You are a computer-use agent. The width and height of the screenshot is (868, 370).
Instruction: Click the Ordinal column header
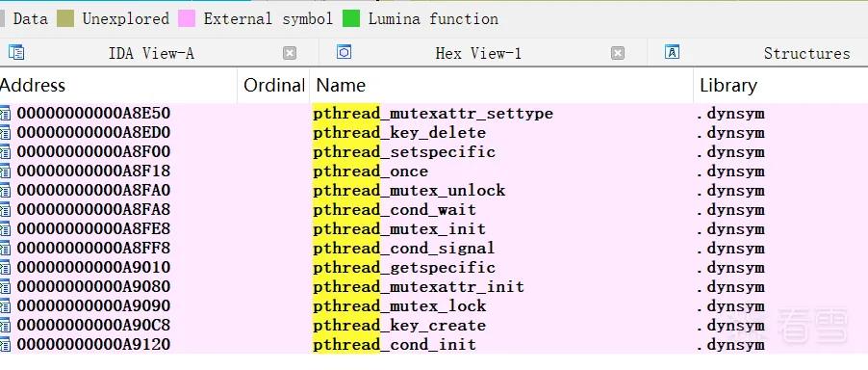[x=274, y=86]
